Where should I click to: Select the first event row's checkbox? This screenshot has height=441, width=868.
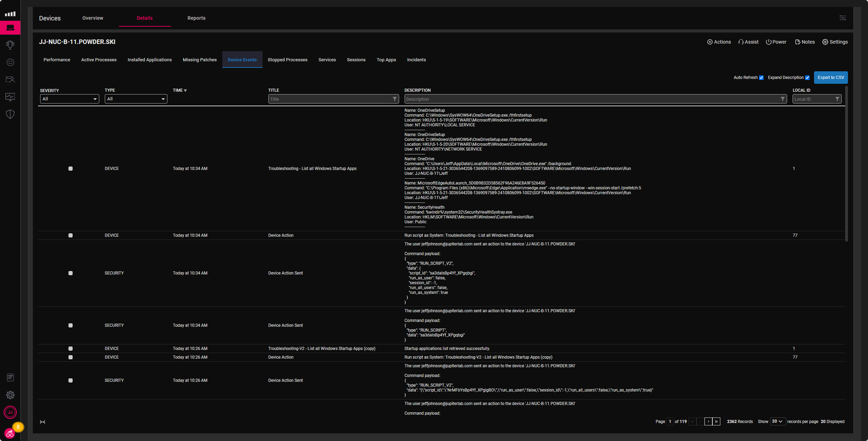71,169
